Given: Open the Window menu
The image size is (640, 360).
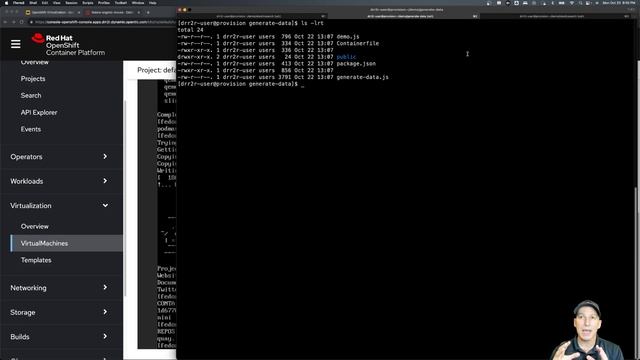Looking at the screenshot, I should coord(138,3).
